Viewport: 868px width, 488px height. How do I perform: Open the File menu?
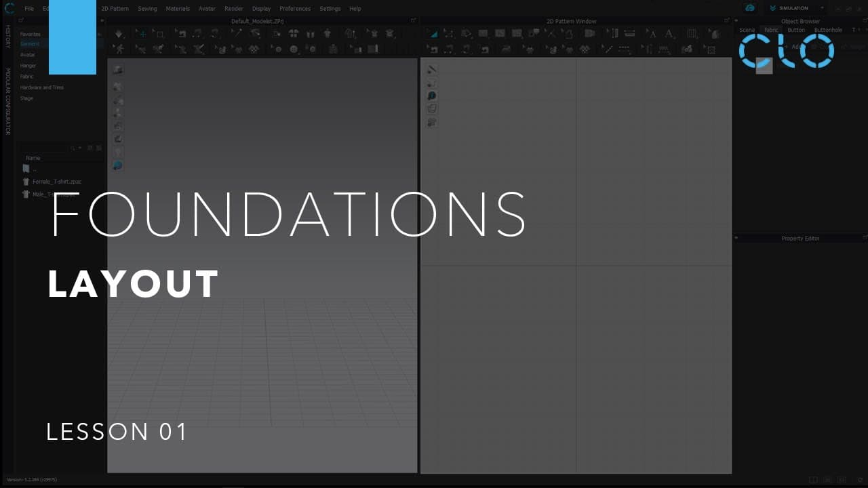pos(29,9)
